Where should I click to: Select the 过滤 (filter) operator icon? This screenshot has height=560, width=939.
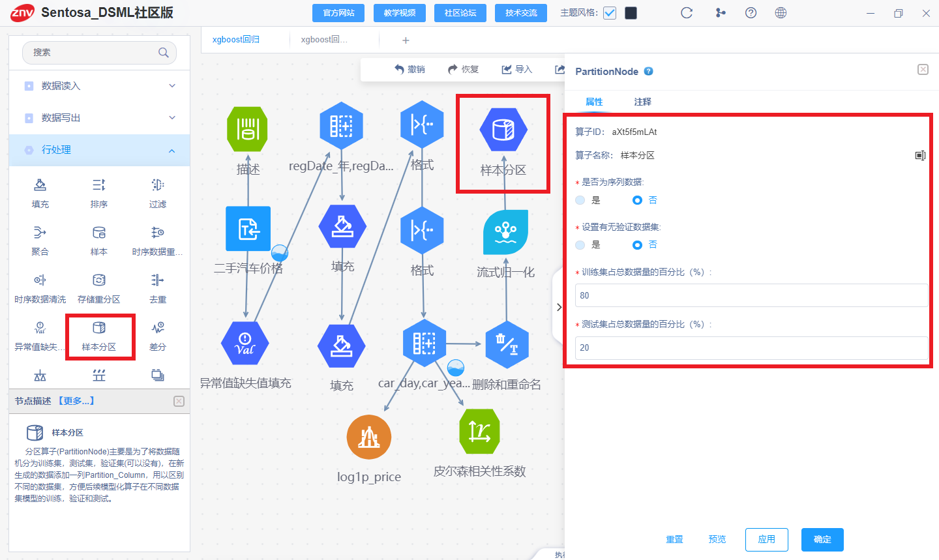point(158,185)
